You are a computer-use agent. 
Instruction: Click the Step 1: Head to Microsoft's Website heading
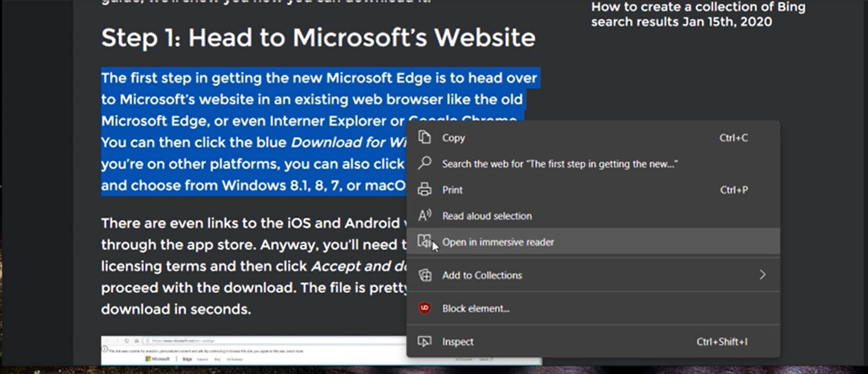[318, 38]
